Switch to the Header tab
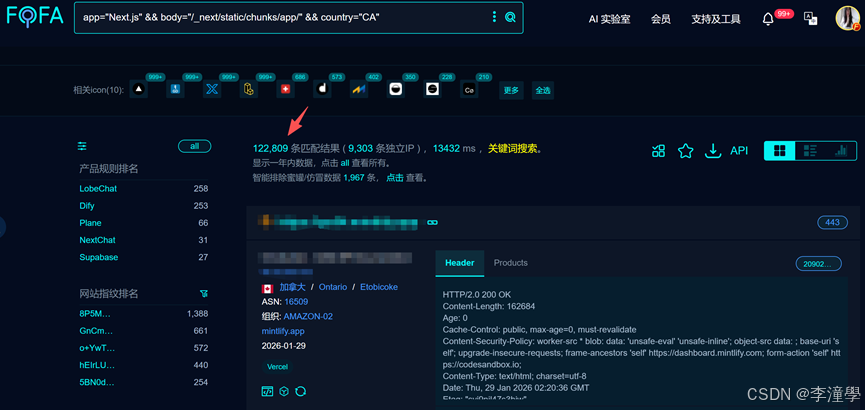 tap(460, 263)
